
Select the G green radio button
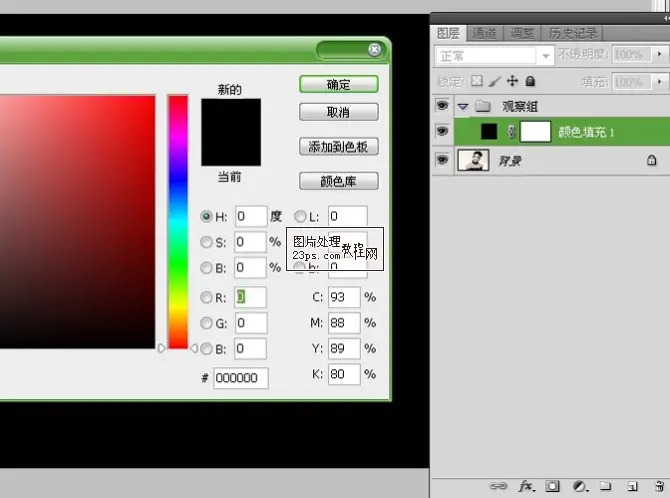coord(207,323)
